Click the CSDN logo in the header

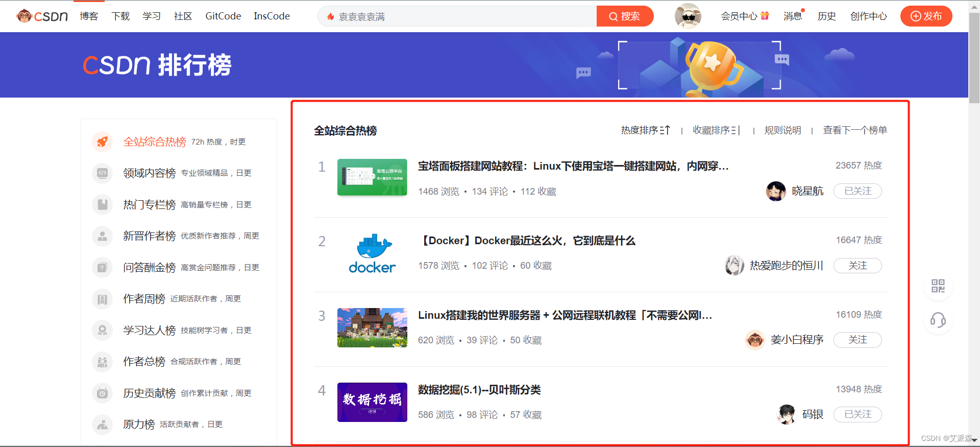pyautogui.click(x=42, y=16)
